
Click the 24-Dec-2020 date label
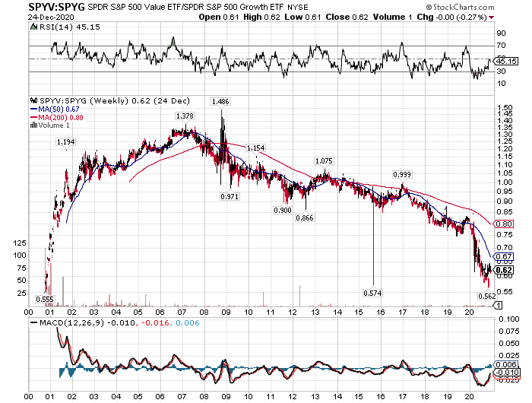tap(51, 17)
